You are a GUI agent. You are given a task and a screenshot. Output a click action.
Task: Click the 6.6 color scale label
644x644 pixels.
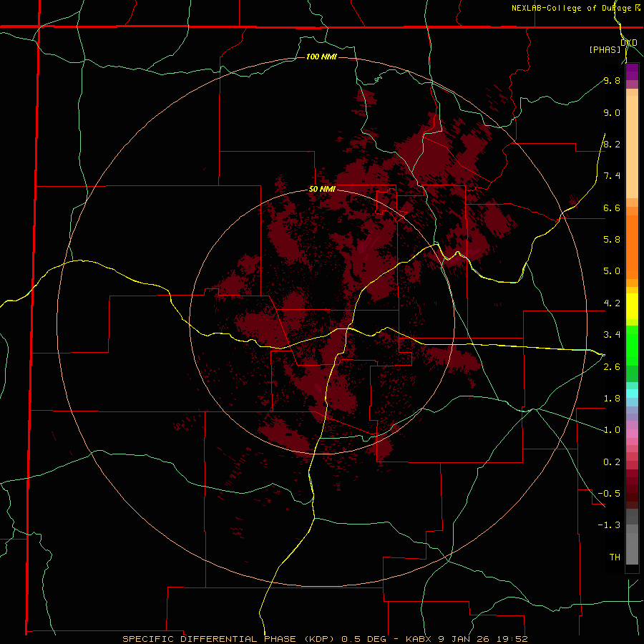click(x=612, y=208)
